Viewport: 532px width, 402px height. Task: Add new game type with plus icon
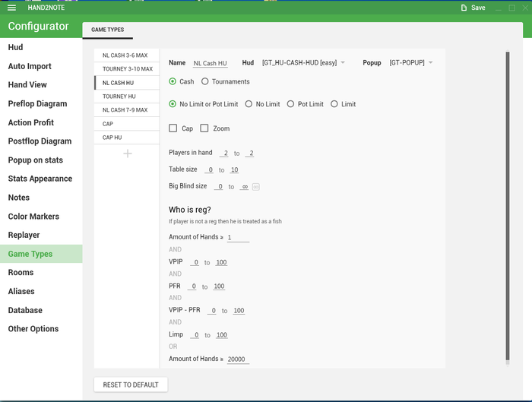128,154
